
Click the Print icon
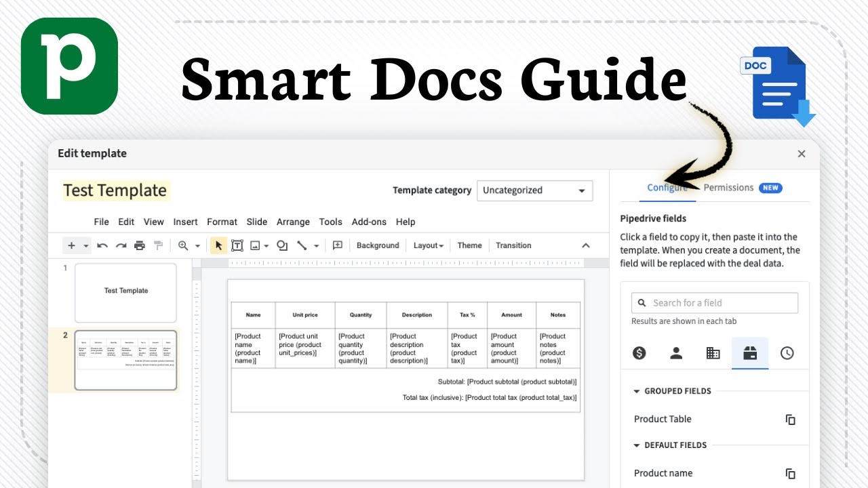click(x=140, y=245)
